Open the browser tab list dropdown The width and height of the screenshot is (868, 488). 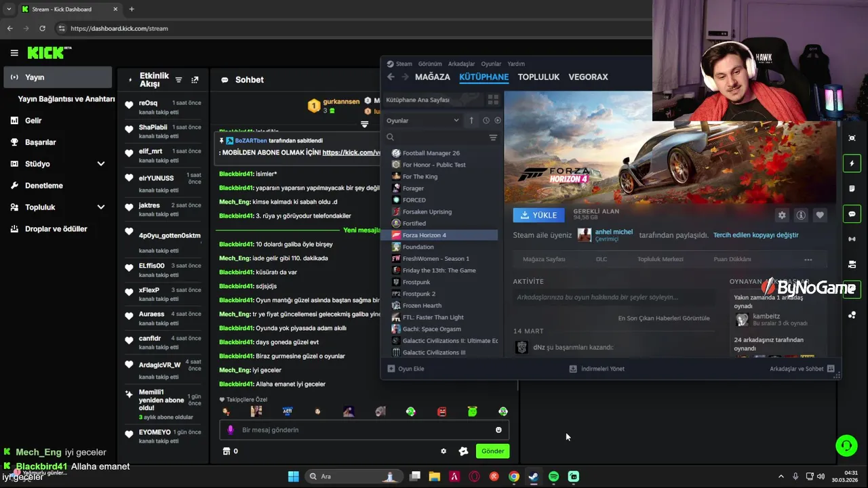[x=9, y=9]
